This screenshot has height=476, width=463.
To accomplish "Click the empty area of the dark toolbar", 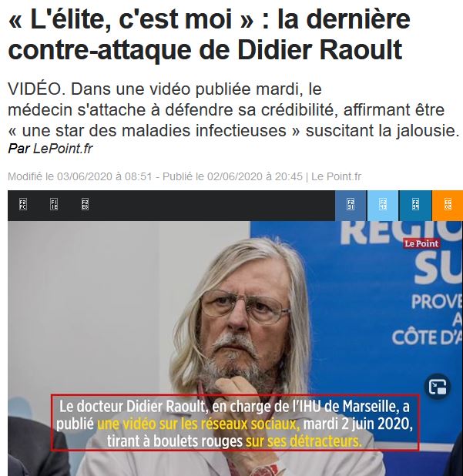I will (210, 205).
